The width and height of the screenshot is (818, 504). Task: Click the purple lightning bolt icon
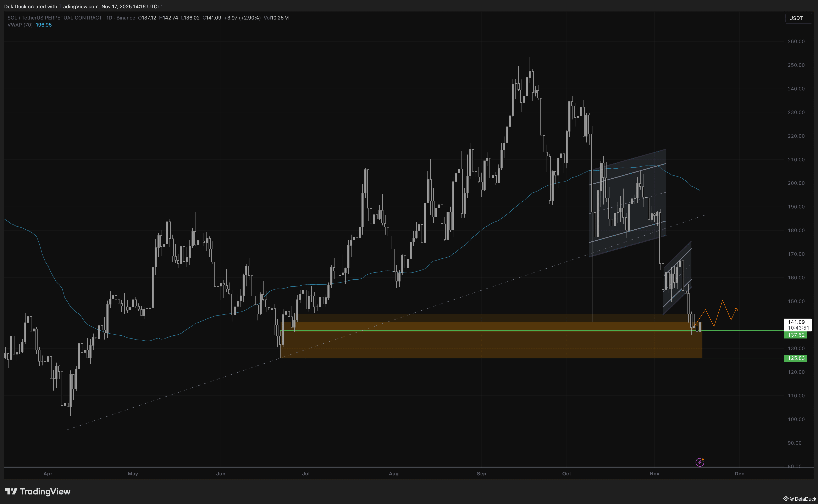(700, 462)
